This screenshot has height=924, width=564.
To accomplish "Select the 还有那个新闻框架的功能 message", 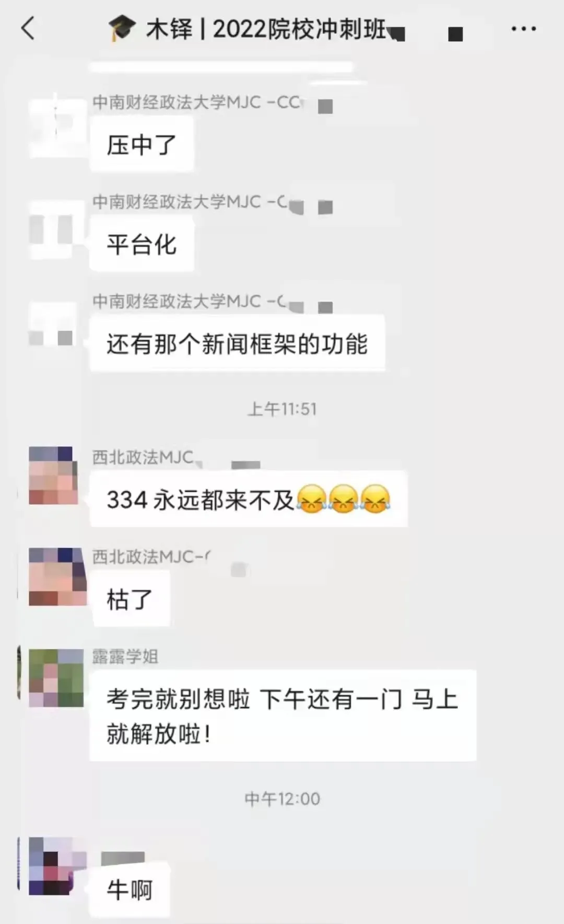I will point(238,343).
